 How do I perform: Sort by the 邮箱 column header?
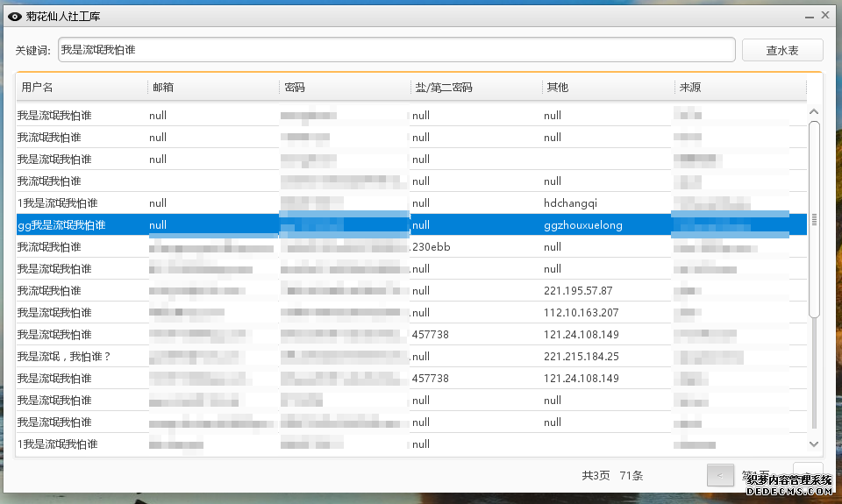click(x=212, y=88)
